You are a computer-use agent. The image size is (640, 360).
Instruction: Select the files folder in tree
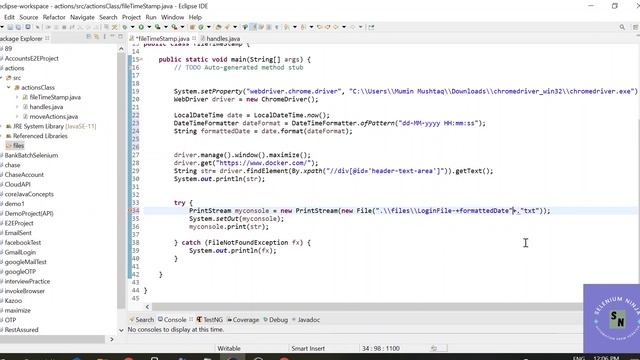(x=15, y=146)
